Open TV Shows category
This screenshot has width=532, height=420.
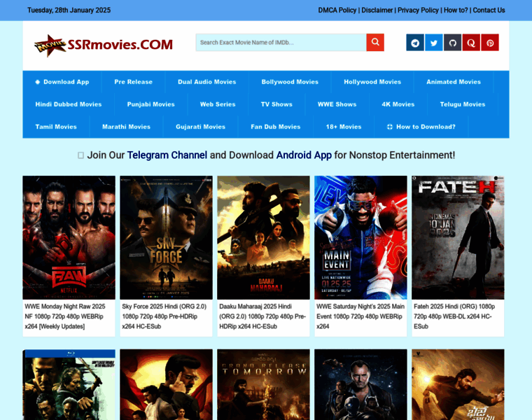point(276,104)
